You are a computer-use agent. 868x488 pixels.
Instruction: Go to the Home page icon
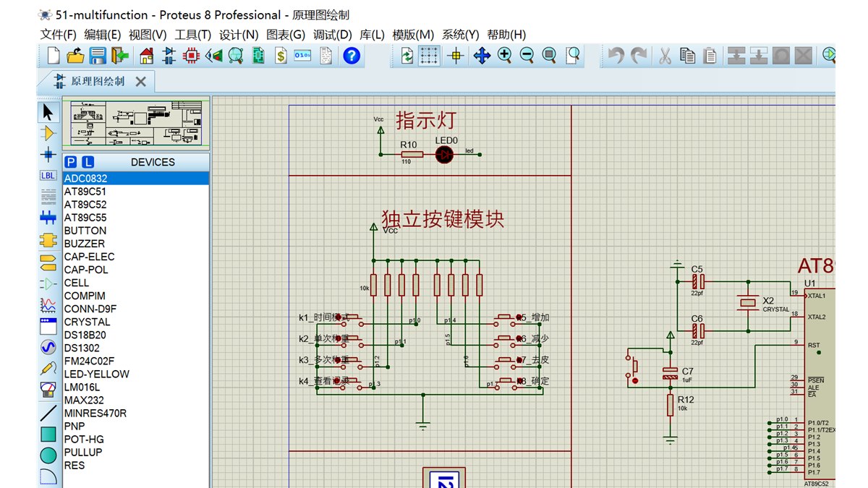[147, 56]
